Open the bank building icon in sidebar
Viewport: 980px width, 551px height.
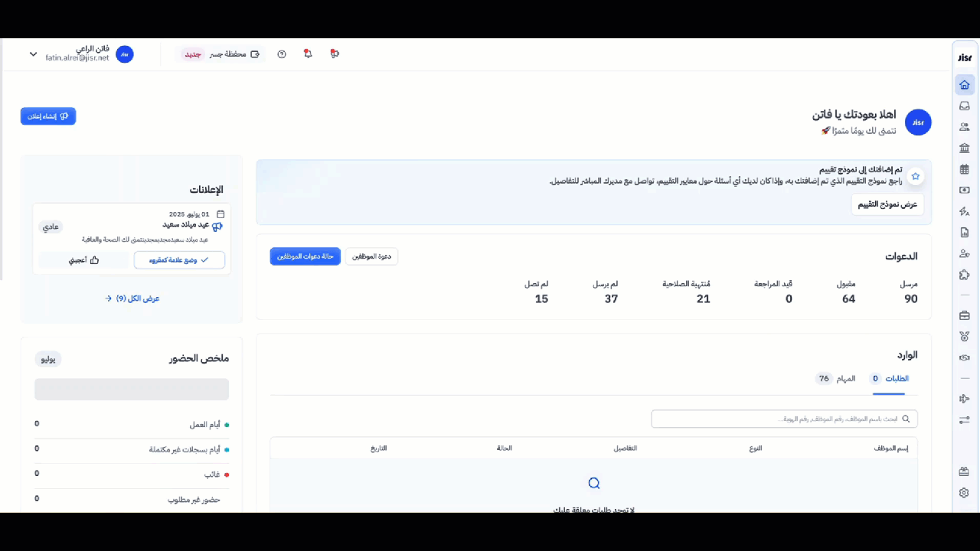pos(964,148)
